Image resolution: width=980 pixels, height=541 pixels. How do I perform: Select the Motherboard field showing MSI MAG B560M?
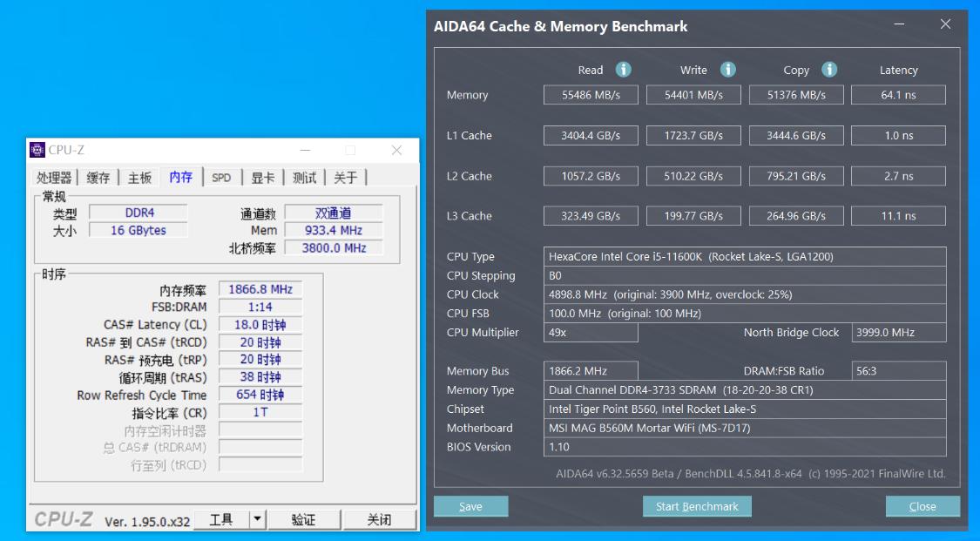pyautogui.click(x=745, y=428)
